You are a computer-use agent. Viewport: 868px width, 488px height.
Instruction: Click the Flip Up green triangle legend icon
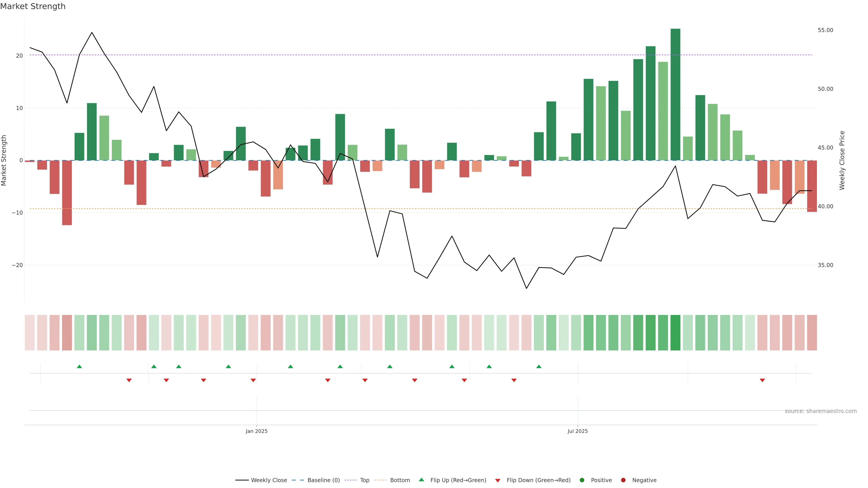click(x=421, y=480)
